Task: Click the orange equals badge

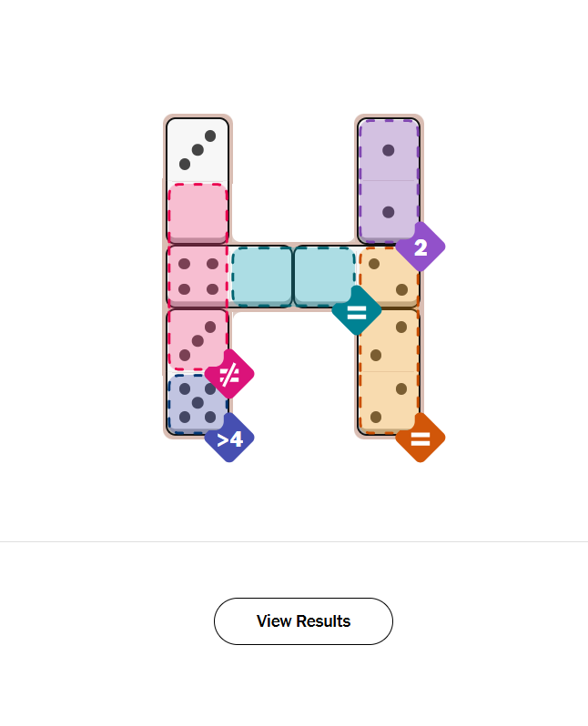Action: 421,439
